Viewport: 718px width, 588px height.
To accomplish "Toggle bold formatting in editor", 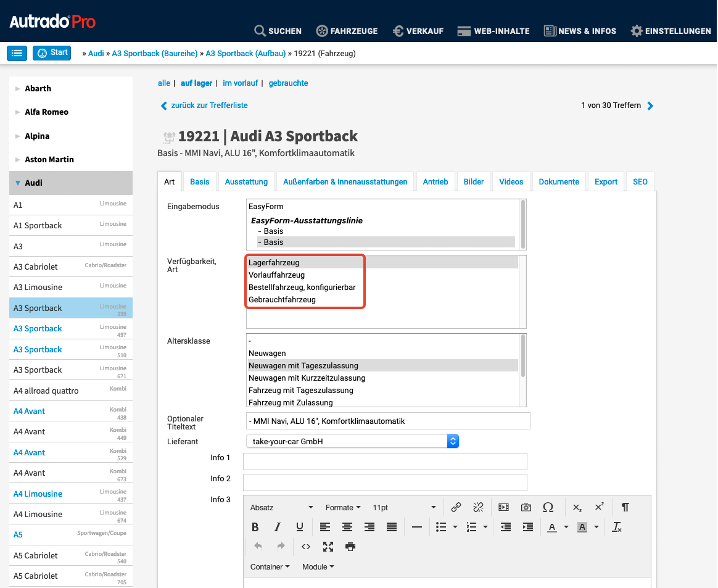I will (x=255, y=527).
